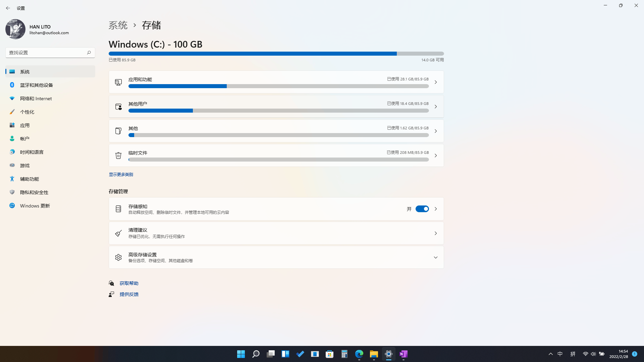Click the Get help link
This screenshot has height=362, width=644.
pos(129,283)
